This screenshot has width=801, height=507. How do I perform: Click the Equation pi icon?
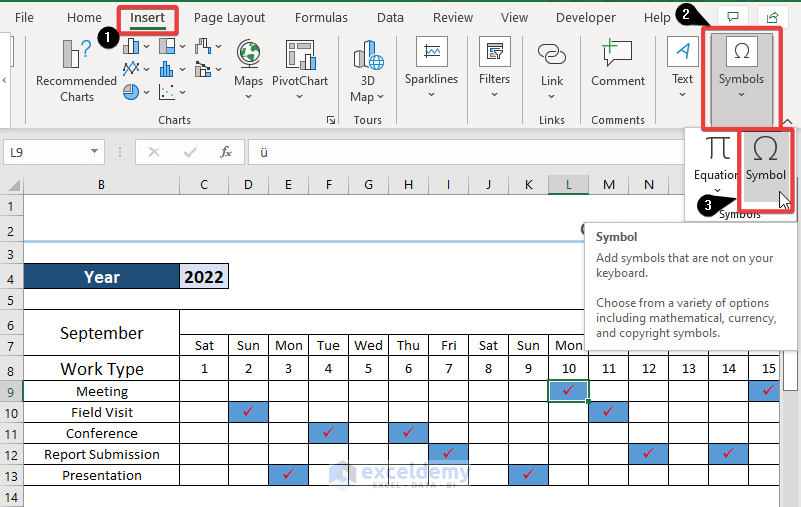(x=718, y=149)
